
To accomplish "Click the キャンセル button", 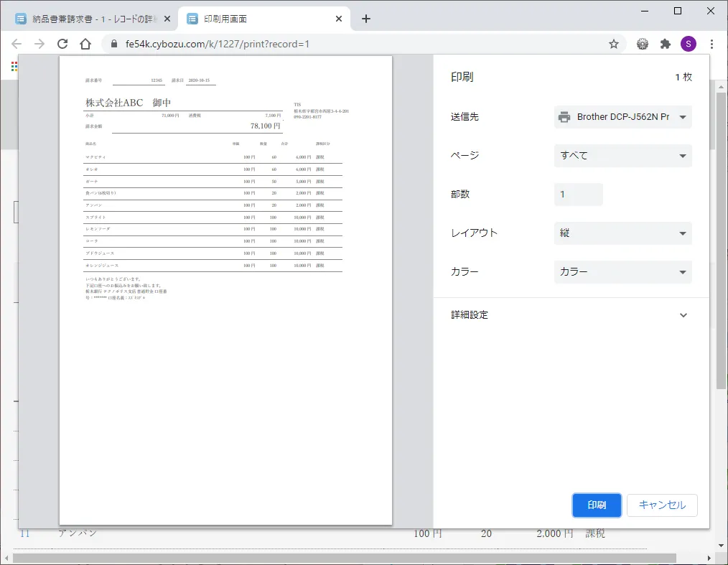I will [x=662, y=505].
